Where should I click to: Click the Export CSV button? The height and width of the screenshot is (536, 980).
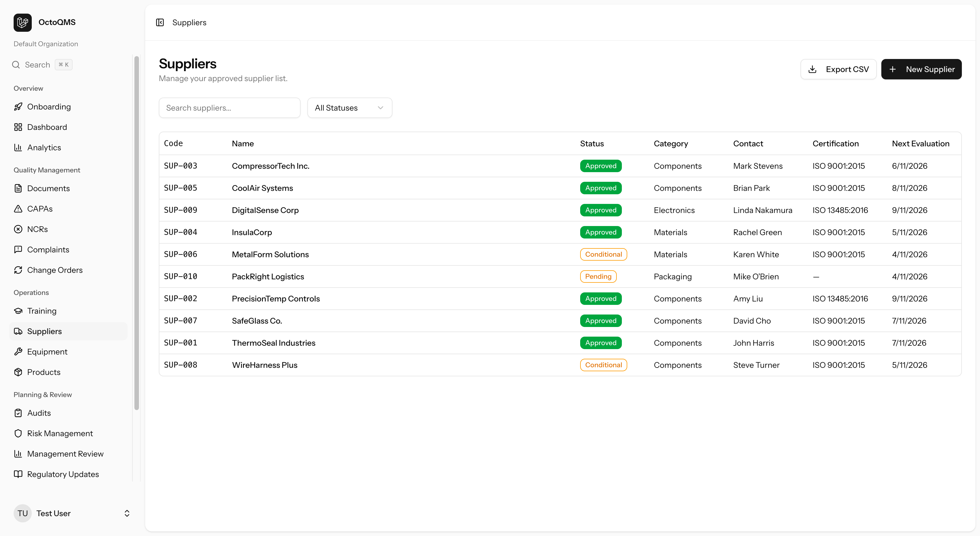[839, 69]
